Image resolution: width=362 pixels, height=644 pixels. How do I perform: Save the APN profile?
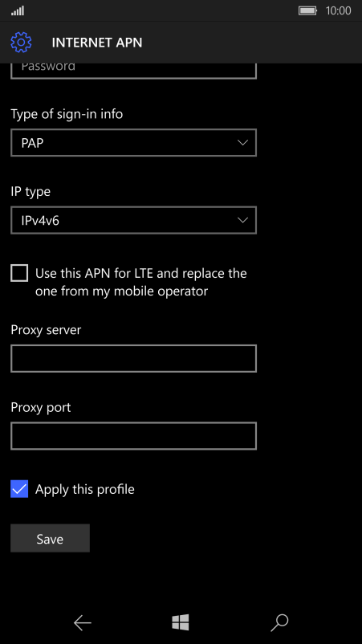point(50,538)
